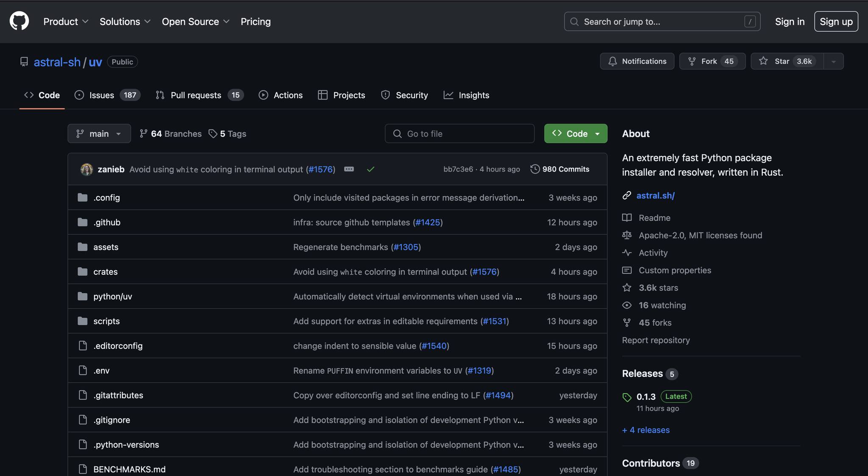868x476 pixels.
Task: Expand the Open Source menu
Action: pos(195,22)
